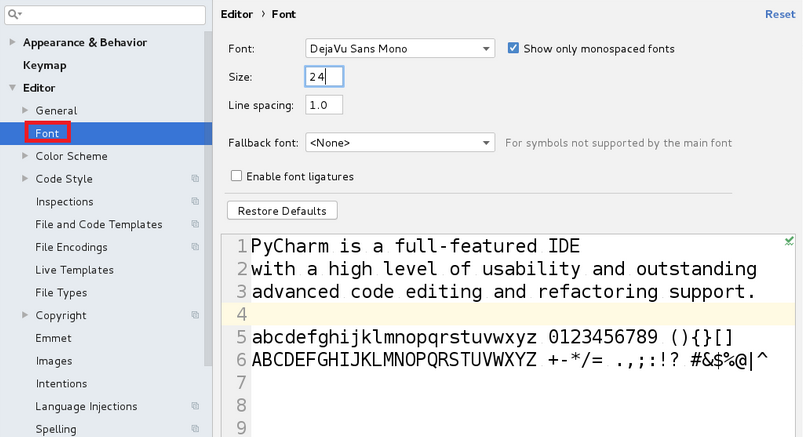
Task: Expand Appearance & Behavior section
Action: tap(12, 42)
